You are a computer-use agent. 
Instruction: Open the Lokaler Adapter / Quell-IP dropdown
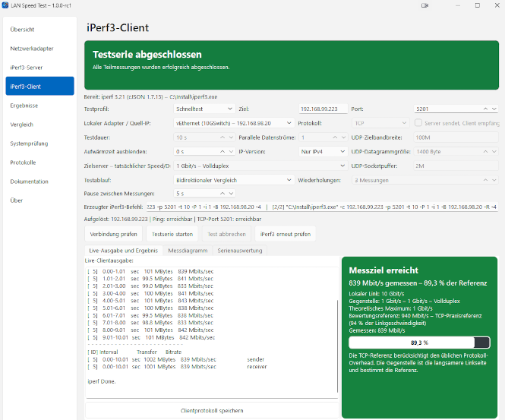click(234, 123)
